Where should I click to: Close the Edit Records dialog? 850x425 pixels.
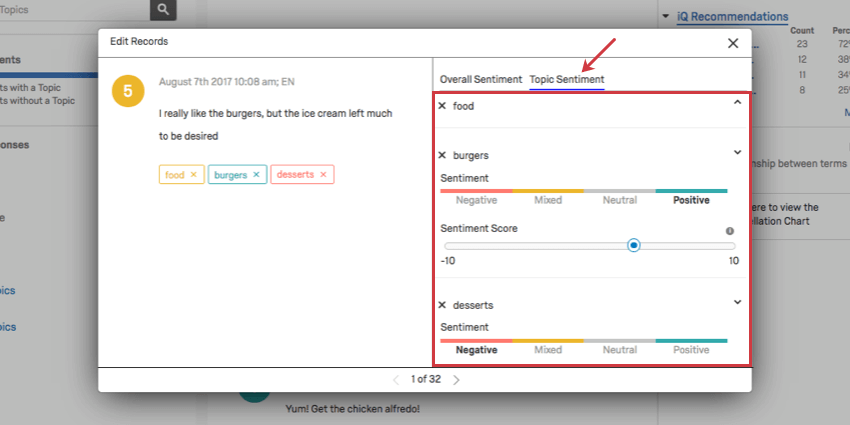[x=733, y=43]
